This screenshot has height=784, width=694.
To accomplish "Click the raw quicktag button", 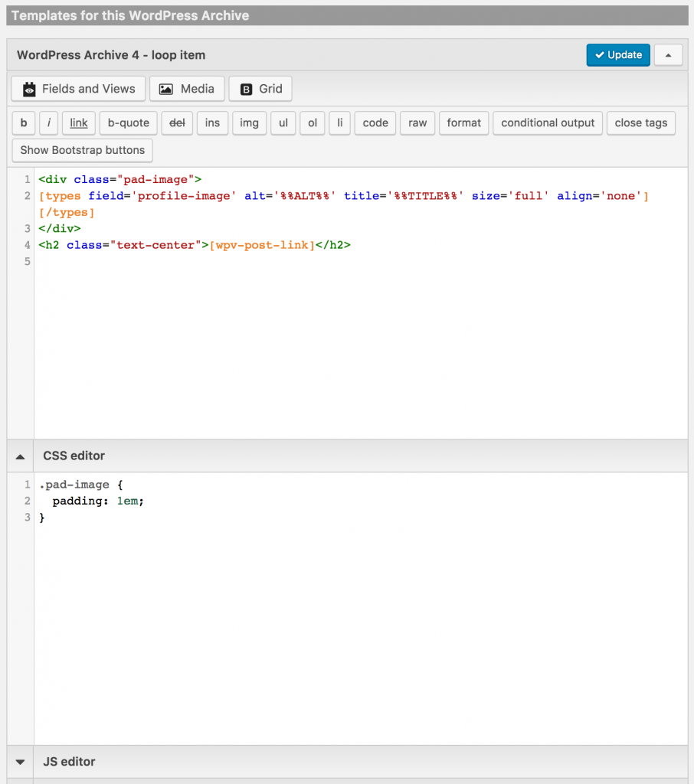I will point(417,123).
